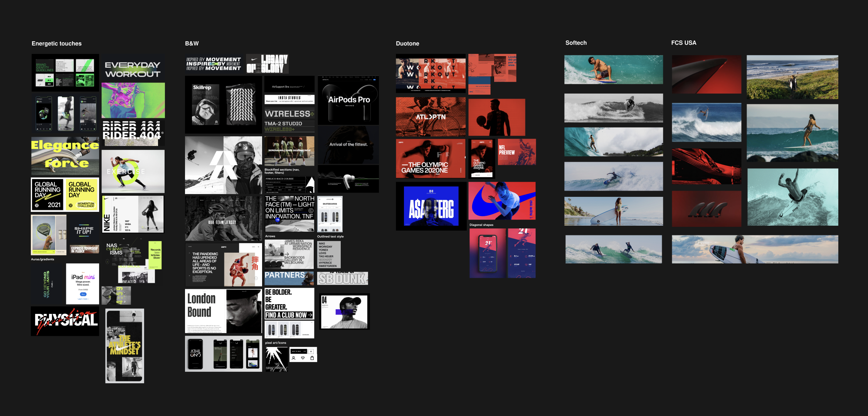
Task: Click the "Arrows" caption label
Action: click(x=270, y=236)
